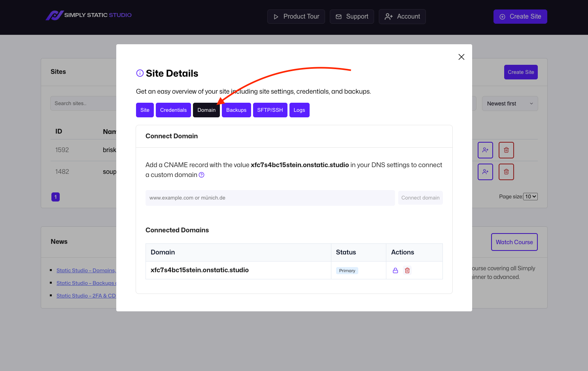Click the Primary status badge
The height and width of the screenshot is (371, 588).
point(347,271)
